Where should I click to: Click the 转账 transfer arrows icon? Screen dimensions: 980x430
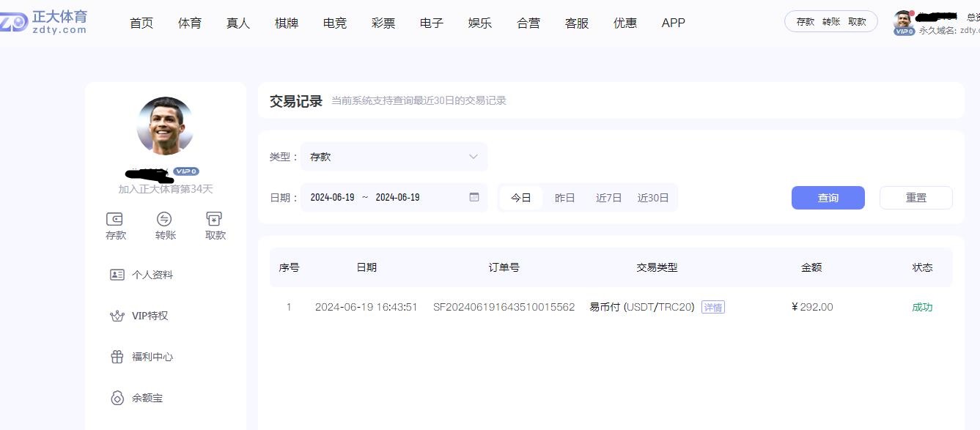(x=164, y=219)
